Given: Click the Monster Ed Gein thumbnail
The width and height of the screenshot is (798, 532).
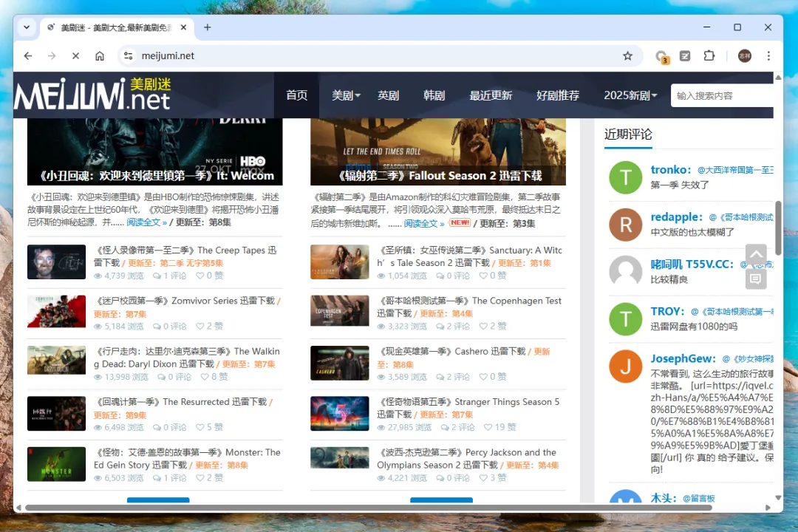Looking at the screenshot, I should click(x=56, y=464).
